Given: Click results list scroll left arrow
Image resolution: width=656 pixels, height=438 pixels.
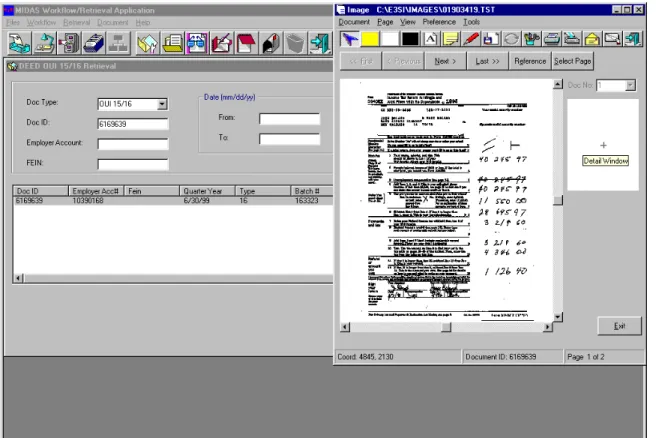Looking at the screenshot, I should click(18, 278).
